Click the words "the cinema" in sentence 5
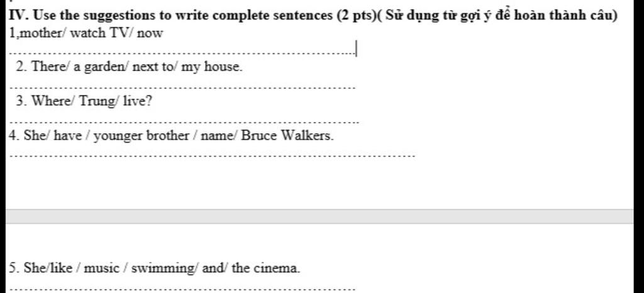This screenshot has height=293, width=644. pyautogui.click(x=265, y=268)
